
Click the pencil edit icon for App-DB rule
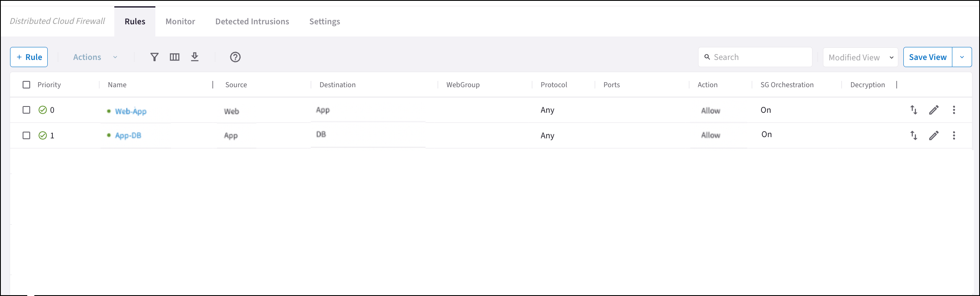(934, 135)
